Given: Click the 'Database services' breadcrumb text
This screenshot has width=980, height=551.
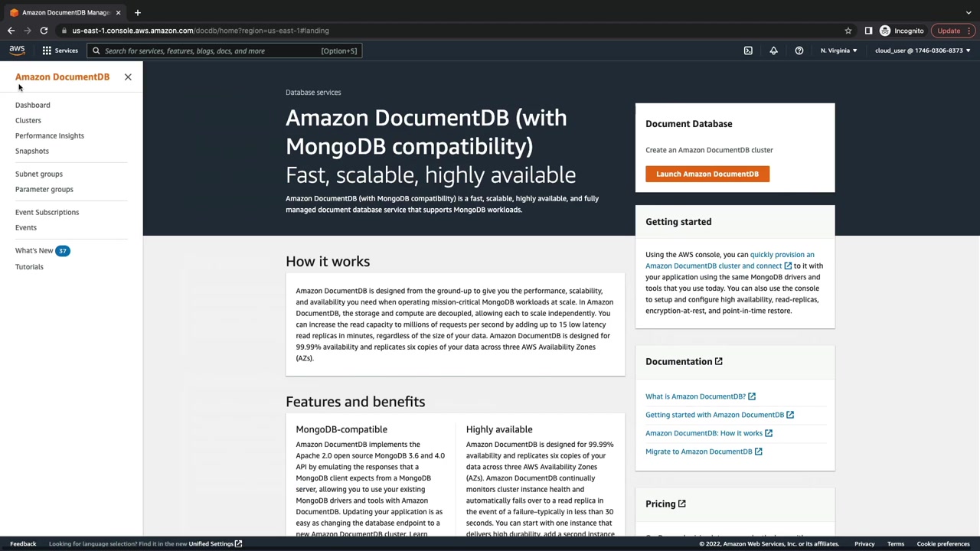Looking at the screenshot, I should point(313,92).
